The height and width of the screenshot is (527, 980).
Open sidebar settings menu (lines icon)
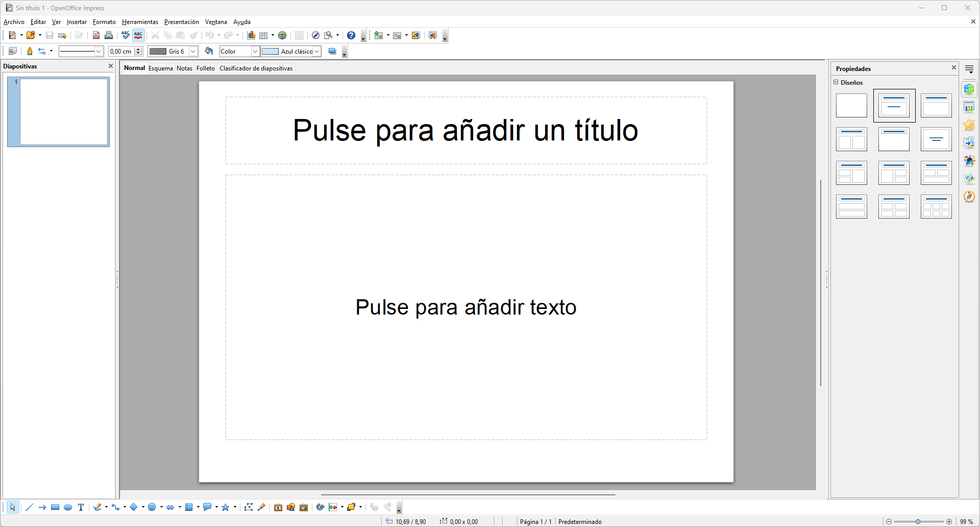coord(969,69)
